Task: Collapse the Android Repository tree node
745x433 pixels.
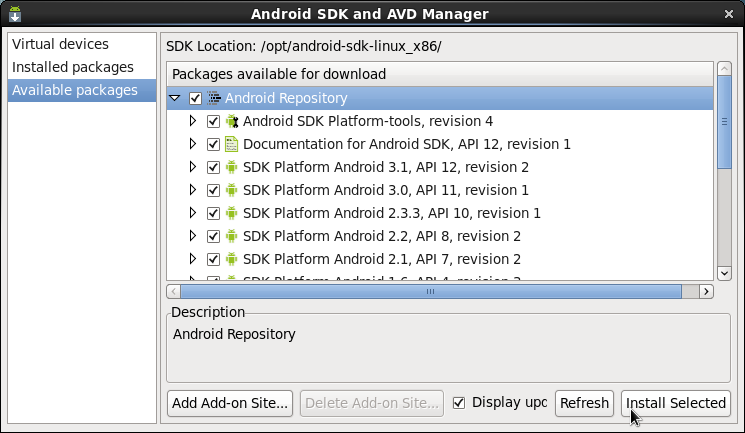Action: coord(175,98)
